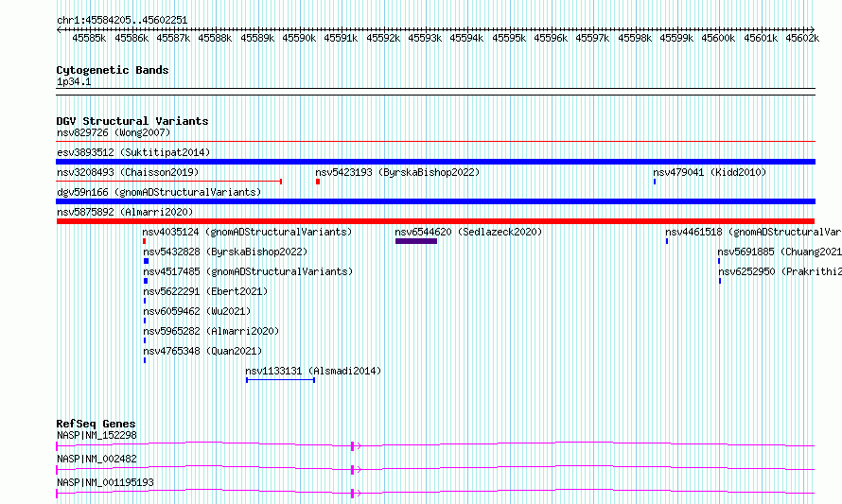Screen dimensions: 842x504
Task: Click the NASP|NM_001195193 magenta exon block
Action: tap(352, 494)
